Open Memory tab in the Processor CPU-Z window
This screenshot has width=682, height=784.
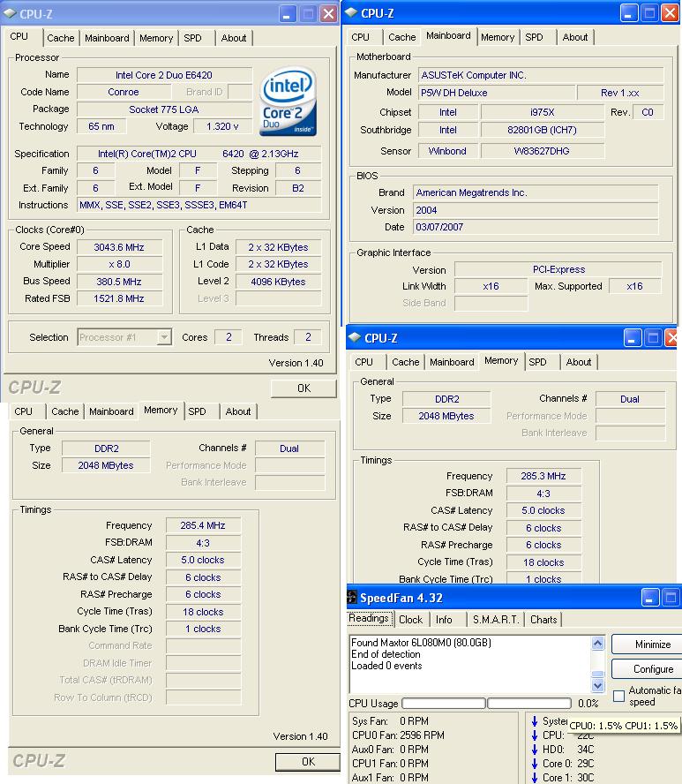point(156,38)
